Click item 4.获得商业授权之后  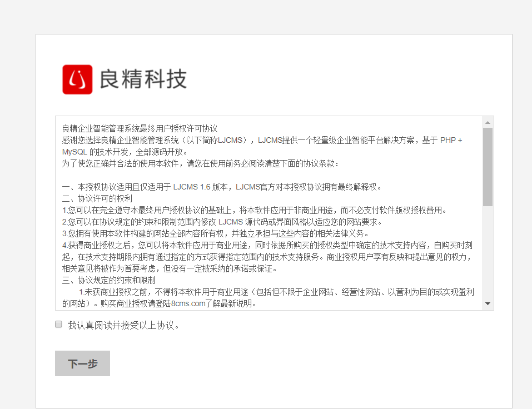267,257
